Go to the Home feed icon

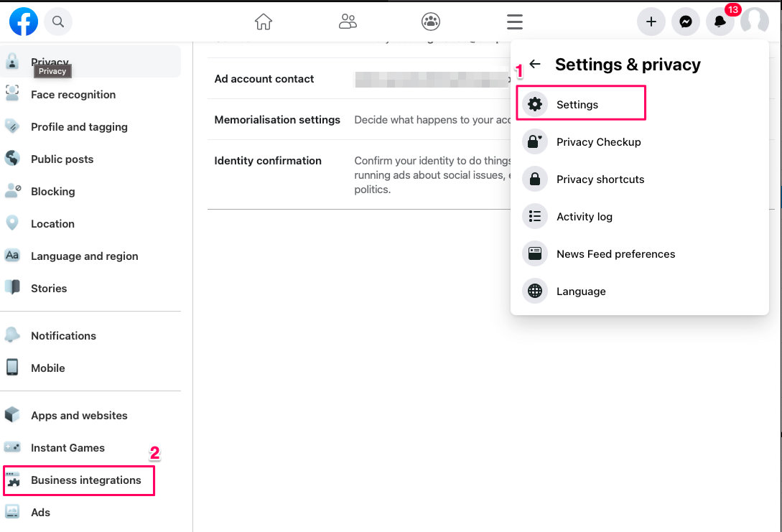(x=264, y=22)
